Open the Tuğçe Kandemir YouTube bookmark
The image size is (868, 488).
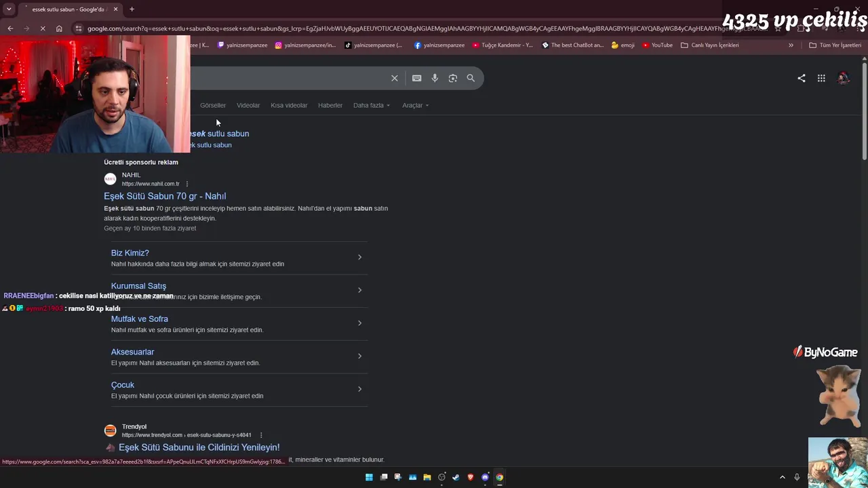(x=502, y=45)
